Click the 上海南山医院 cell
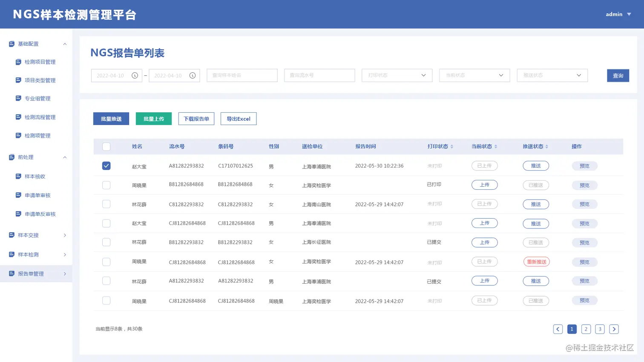Image resolution: width=644 pixels, height=362 pixels. click(x=316, y=205)
